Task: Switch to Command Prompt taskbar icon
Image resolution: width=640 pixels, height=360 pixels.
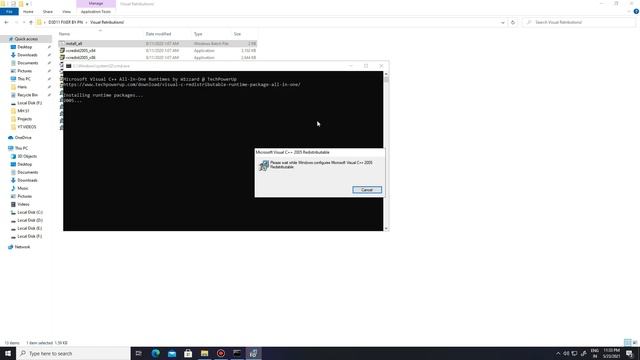Action: point(237,353)
